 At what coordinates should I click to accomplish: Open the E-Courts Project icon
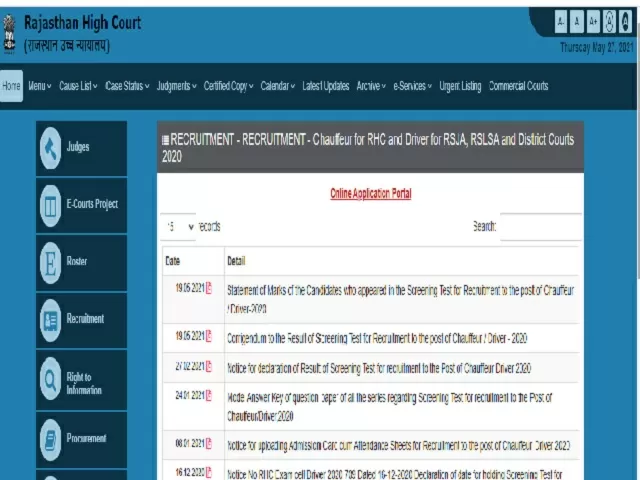(x=51, y=205)
